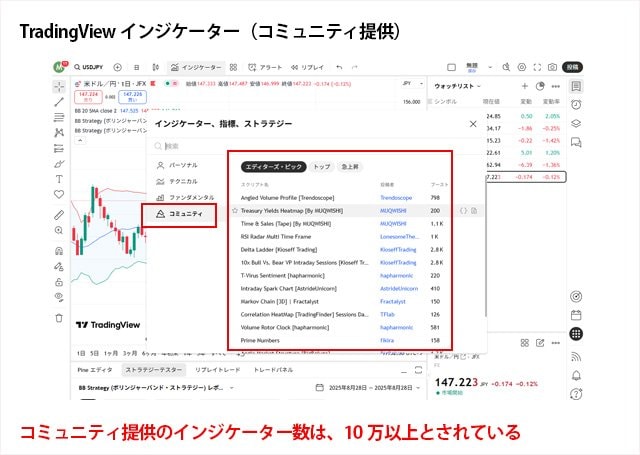This screenshot has height=455, width=640.
Task: Open the Pine エディタ tab
Action: pyautogui.click(x=95, y=370)
